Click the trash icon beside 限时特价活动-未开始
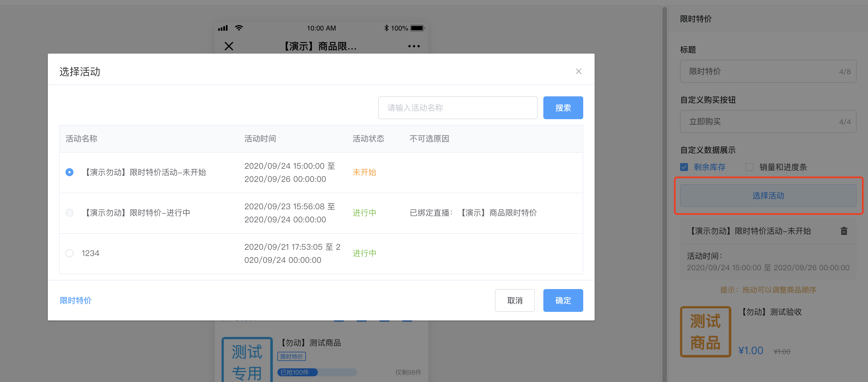868x382 pixels. (844, 231)
